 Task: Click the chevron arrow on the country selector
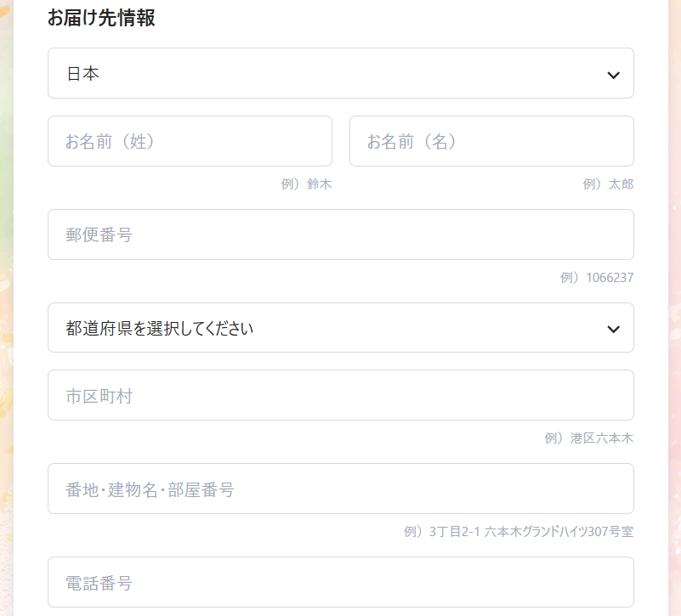(x=613, y=75)
